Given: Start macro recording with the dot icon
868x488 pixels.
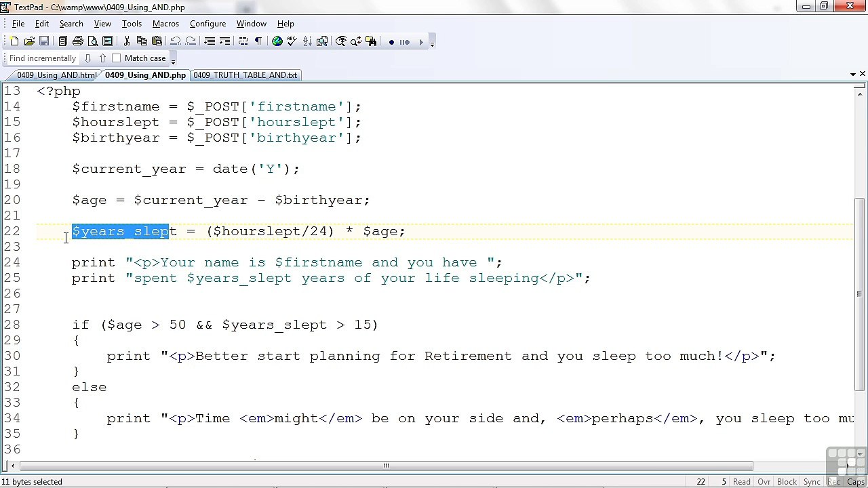Looking at the screenshot, I should [x=391, y=42].
